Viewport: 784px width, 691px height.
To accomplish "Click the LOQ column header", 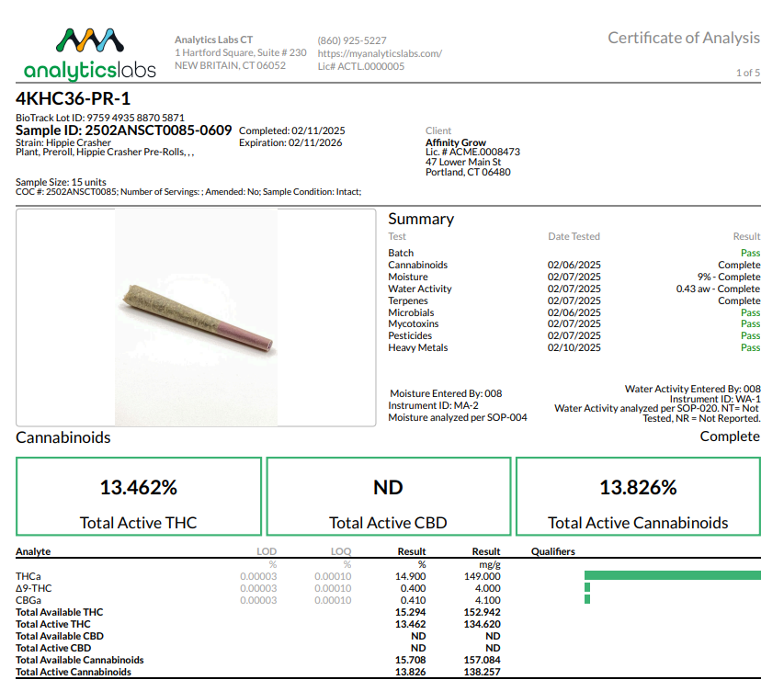I will (x=340, y=551).
